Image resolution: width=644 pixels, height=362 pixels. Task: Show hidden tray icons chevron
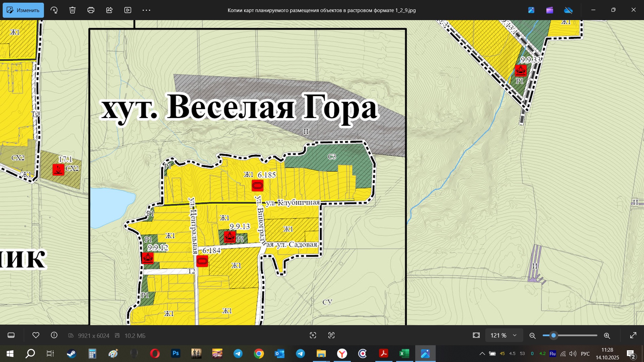(x=482, y=354)
